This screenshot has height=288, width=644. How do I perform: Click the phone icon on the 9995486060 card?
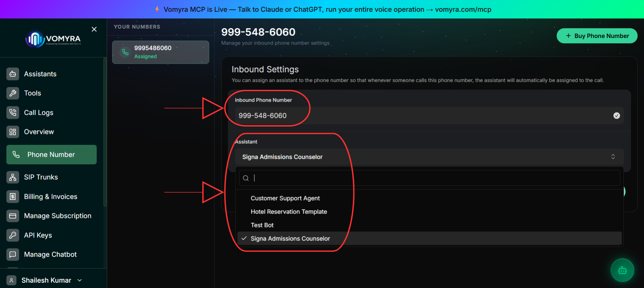[125, 52]
